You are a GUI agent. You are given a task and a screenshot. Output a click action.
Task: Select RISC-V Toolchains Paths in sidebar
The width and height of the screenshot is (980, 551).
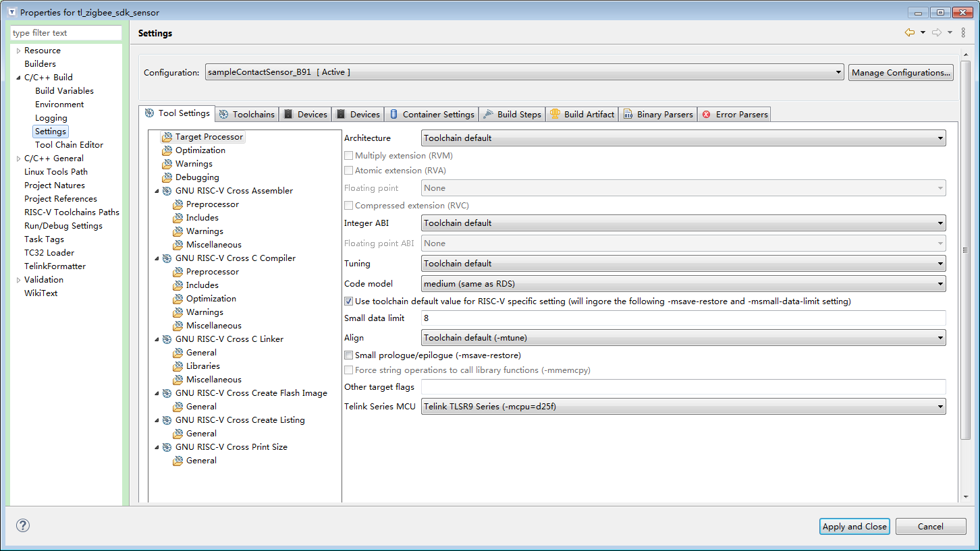[x=72, y=212]
